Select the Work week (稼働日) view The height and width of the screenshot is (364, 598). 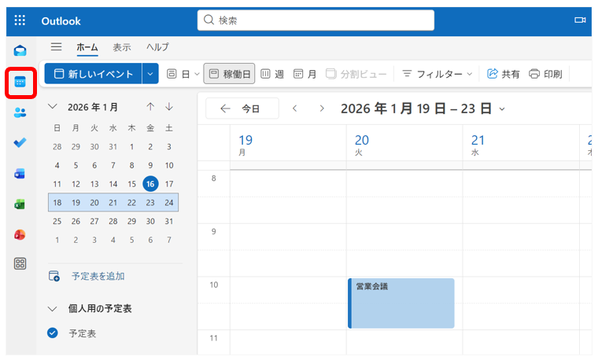229,74
